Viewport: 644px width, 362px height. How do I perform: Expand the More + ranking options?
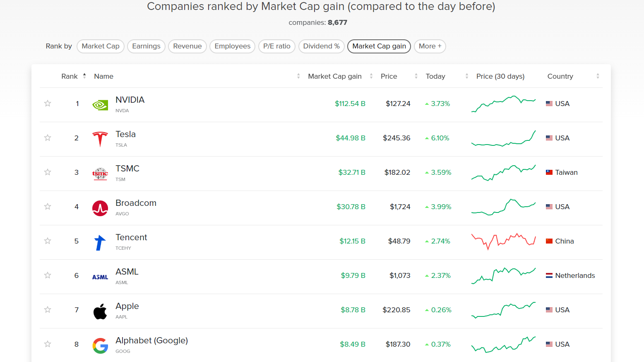430,46
